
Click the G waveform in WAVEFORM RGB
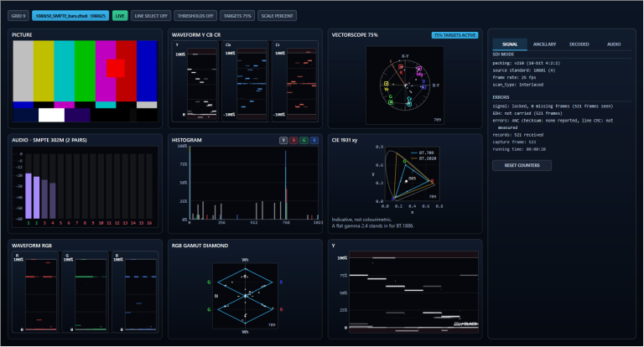tap(91, 295)
